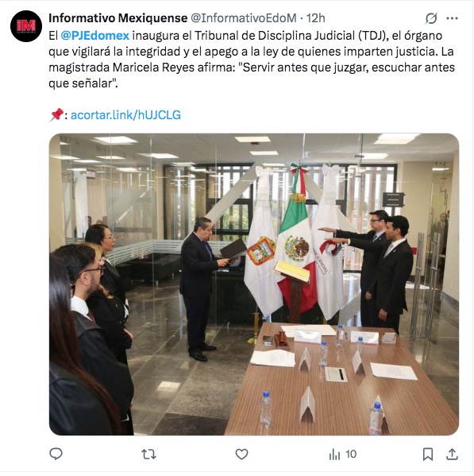Repost this tweet using the retweet icon
Image resolution: width=474 pixels, height=476 pixels.
148,454
